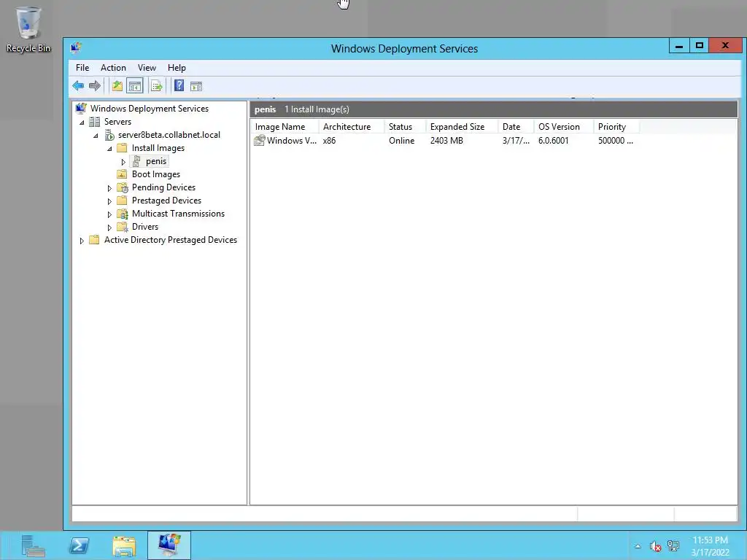Viewport: 747px width, 560px height.
Task: Click the 6.0.6001 OS version cell
Action: coord(553,141)
